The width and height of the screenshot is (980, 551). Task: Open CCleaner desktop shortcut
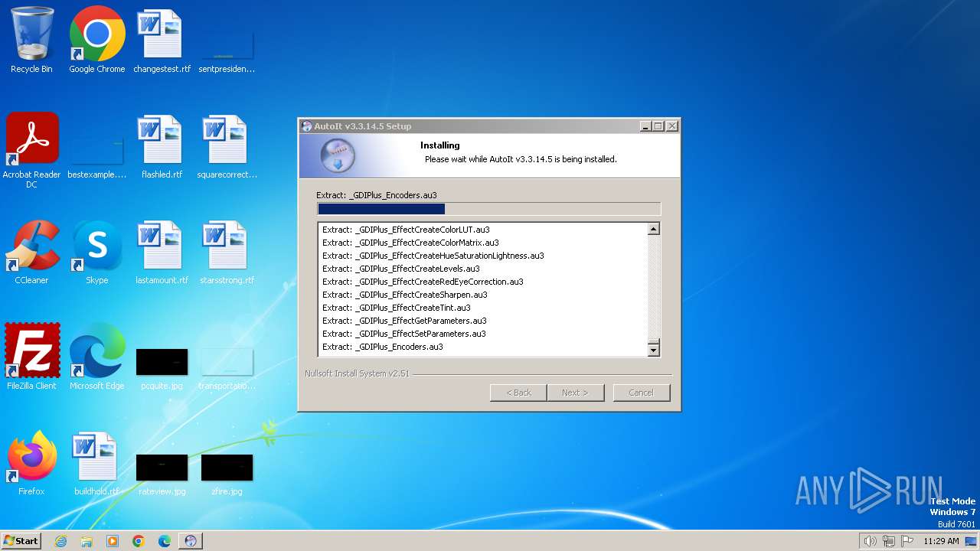tap(31, 253)
